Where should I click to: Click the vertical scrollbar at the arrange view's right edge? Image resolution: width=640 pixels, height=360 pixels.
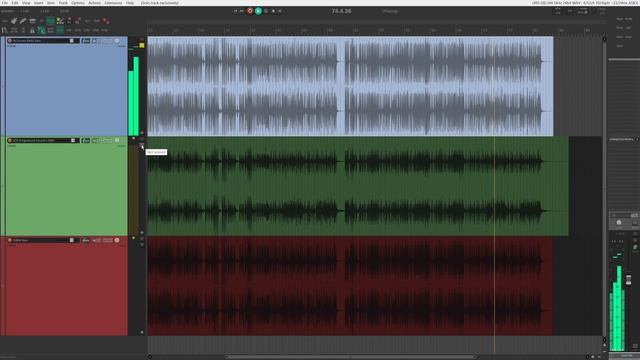coord(604,188)
